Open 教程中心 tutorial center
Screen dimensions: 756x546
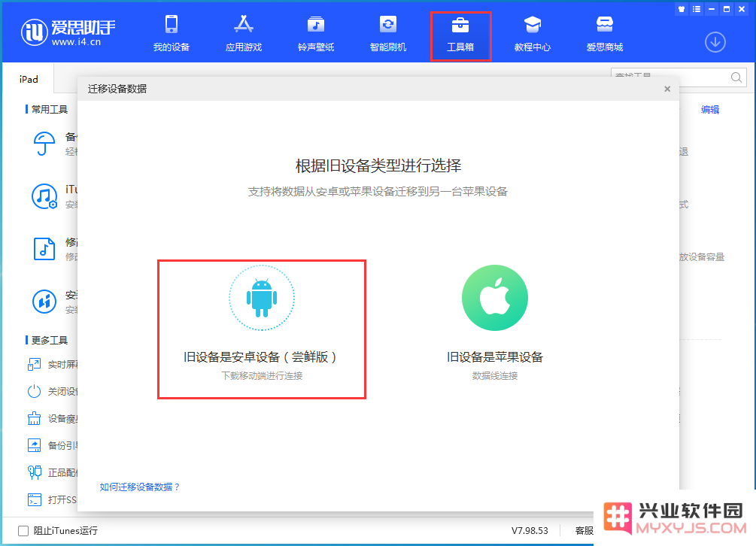533,34
